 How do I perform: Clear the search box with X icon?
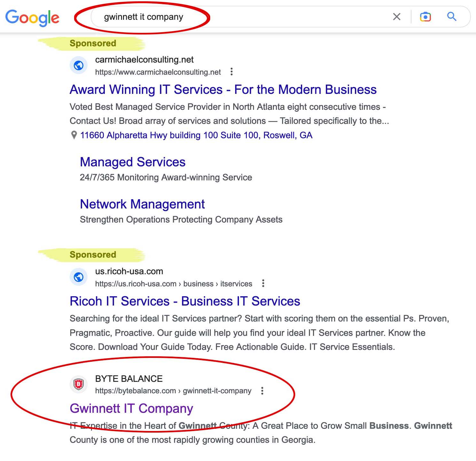pos(396,17)
